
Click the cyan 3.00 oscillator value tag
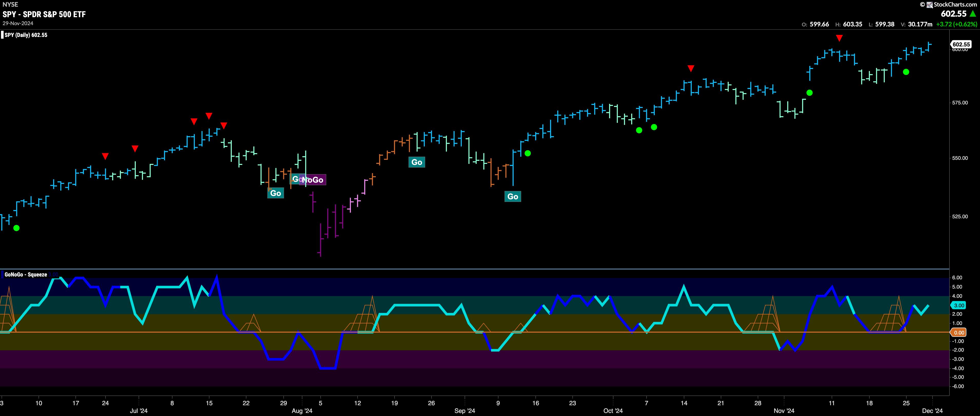tap(959, 305)
